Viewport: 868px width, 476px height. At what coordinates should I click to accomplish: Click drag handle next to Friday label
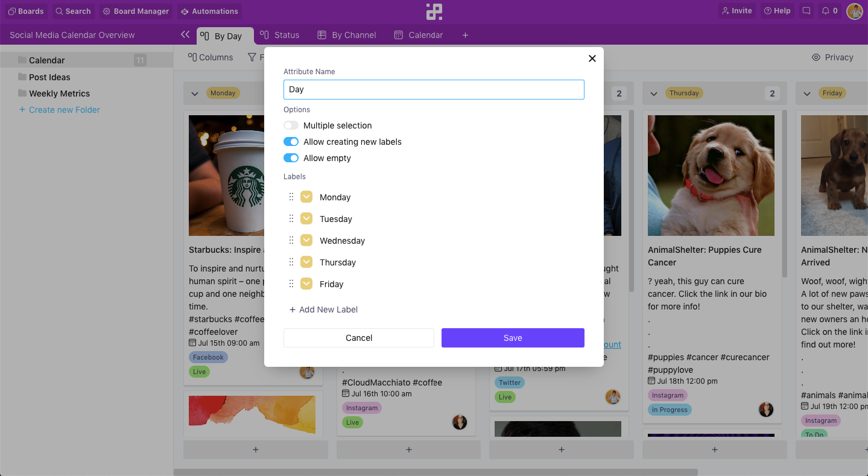coord(291,284)
